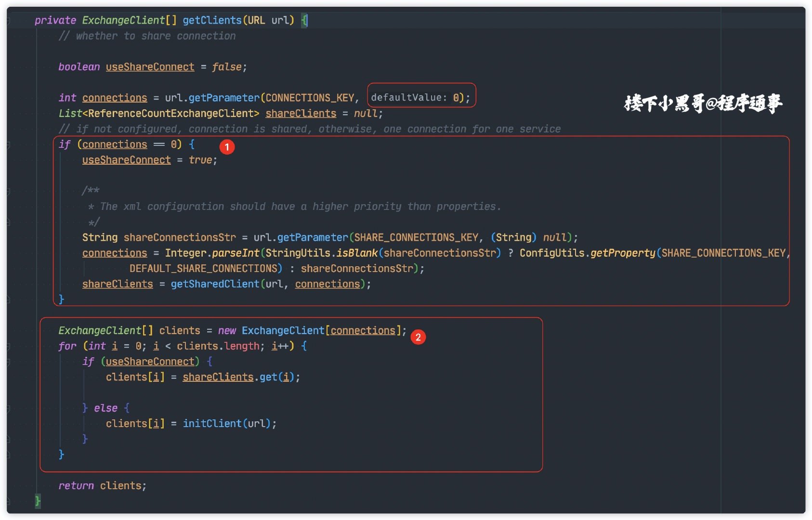Click the 'if not configured' comment line

[x=310, y=129]
